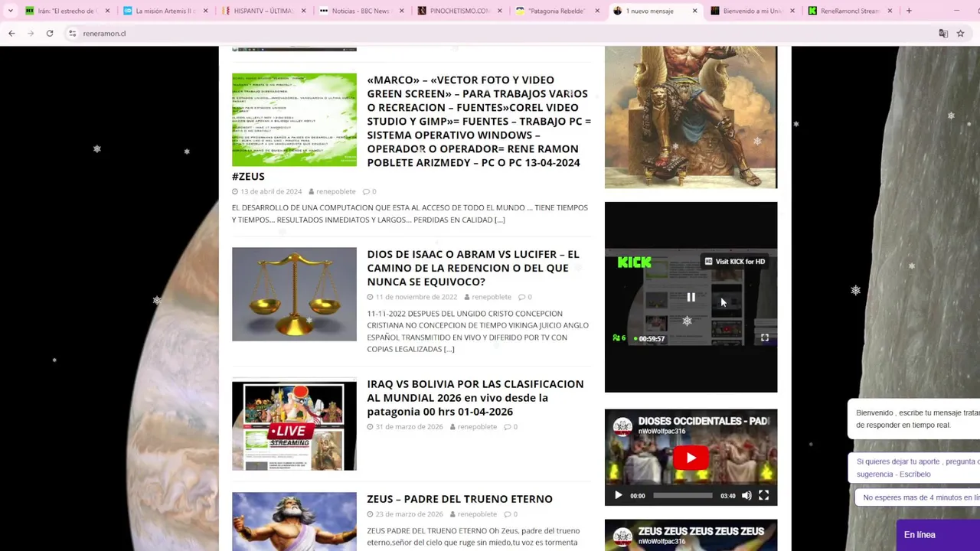The image size is (980, 551).
Task: Open the 'En línea' chat widget
Action: point(938,535)
